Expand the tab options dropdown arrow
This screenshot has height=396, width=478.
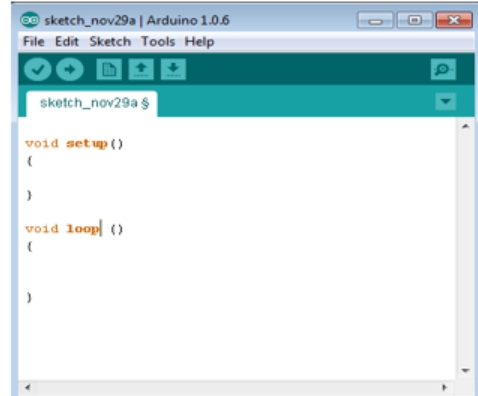tap(446, 101)
